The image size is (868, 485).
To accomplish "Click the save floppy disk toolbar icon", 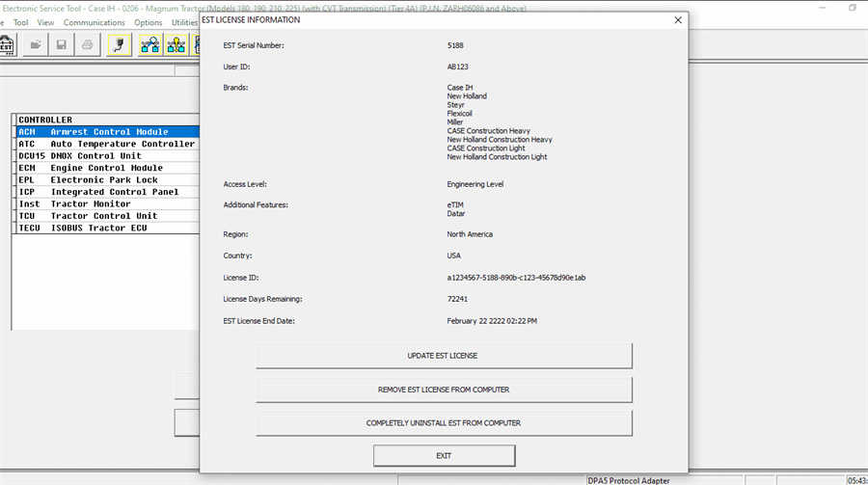I will tap(62, 45).
